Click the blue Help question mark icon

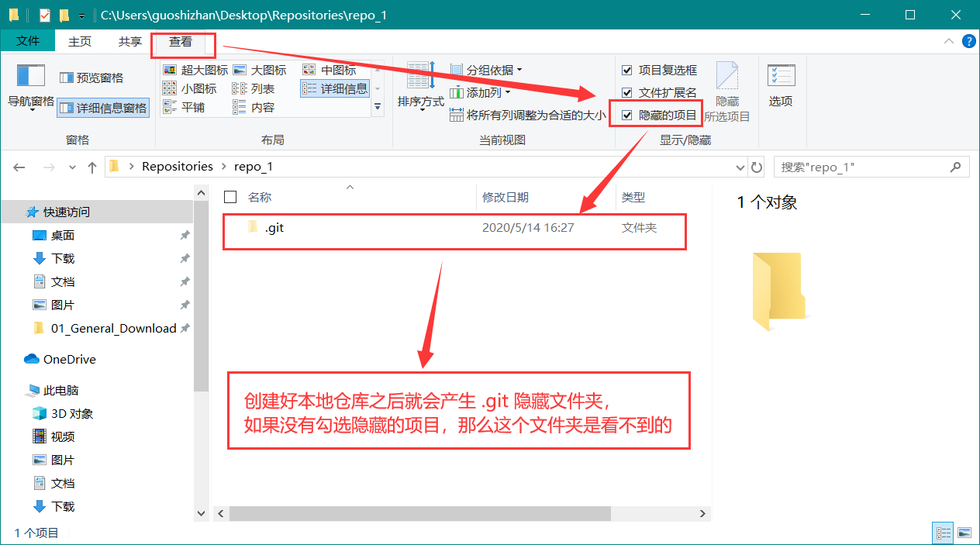point(968,42)
